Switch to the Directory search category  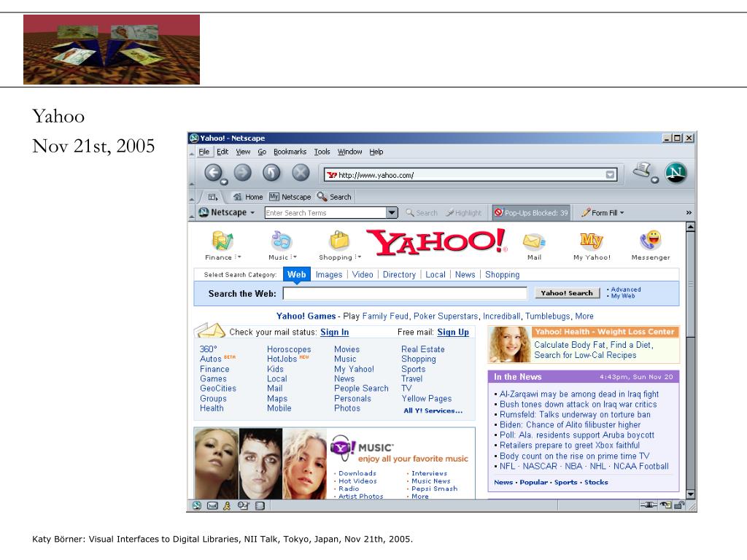(399, 274)
